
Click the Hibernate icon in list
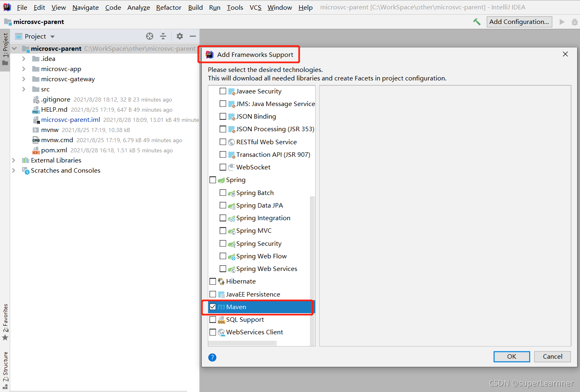tap(221, 282)
